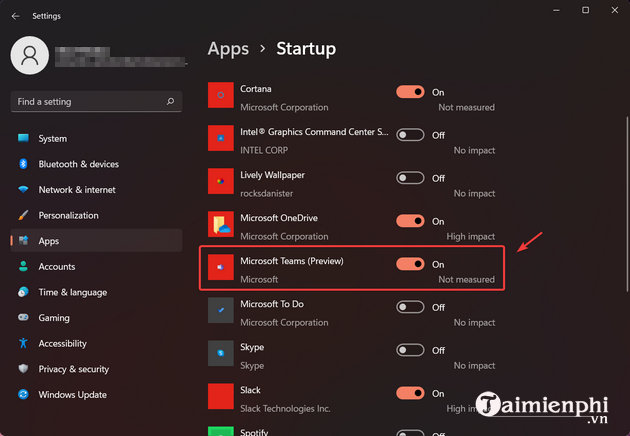Image resolution: width=630 pixels, height=436 pixels.
Task: Turn off Slack startup toggle
Action: click(x=410, y=393)
